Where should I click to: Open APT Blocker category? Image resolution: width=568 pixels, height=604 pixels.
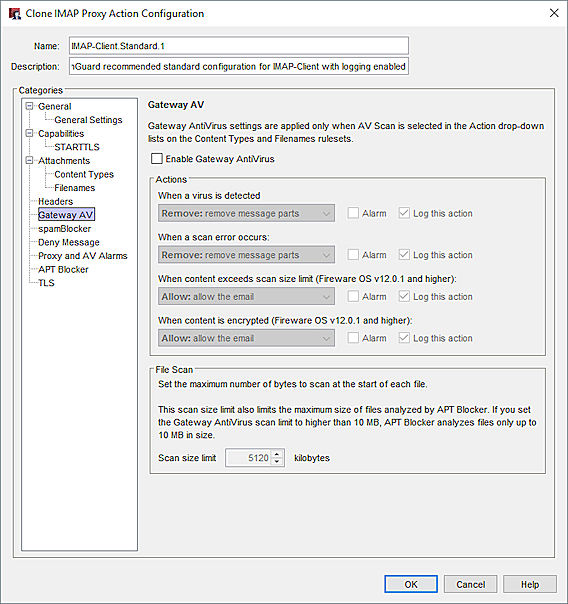pyautogui.click(x=63, y=270)
